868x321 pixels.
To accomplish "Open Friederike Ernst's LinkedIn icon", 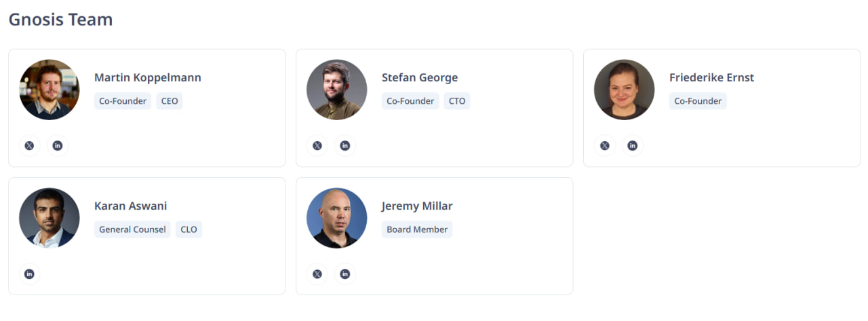I will pos(633,145).
